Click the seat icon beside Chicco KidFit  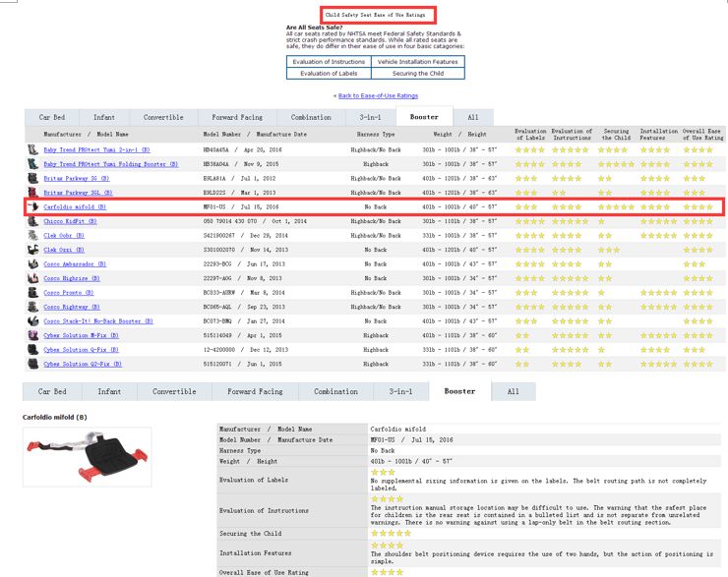32,221
